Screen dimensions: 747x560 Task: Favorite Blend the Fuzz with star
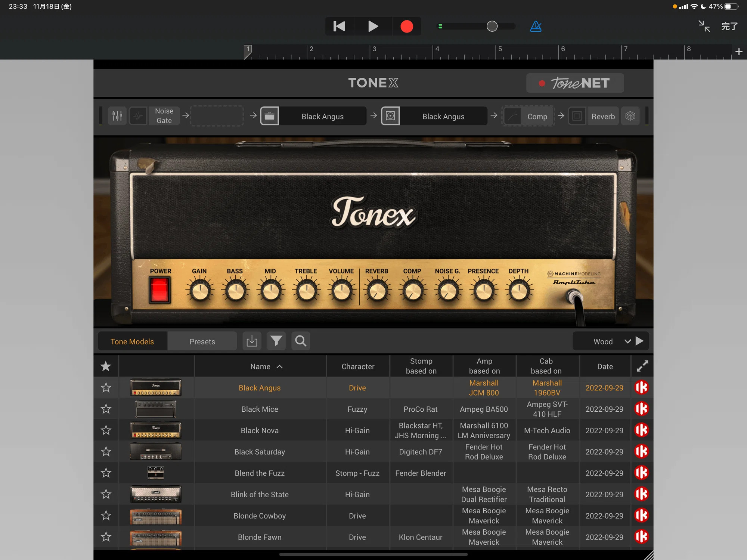click(x=106, y=473)
